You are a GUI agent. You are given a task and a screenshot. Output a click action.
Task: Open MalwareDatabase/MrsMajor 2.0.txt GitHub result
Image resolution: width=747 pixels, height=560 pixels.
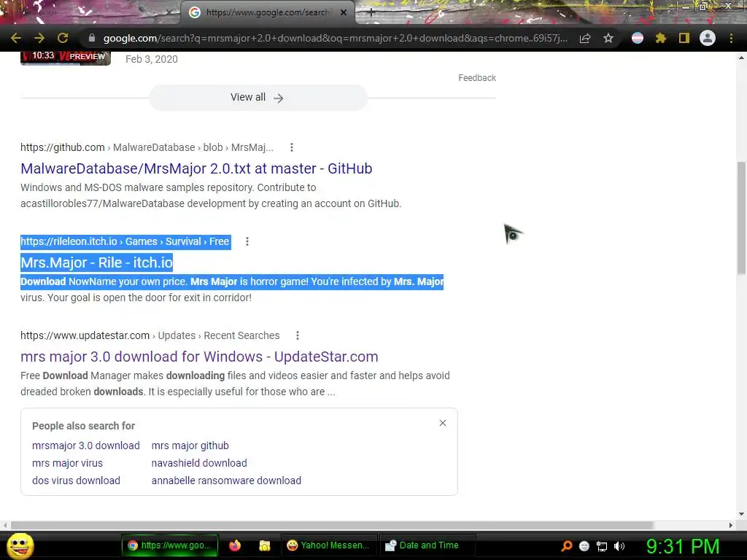tap(196, 168)
